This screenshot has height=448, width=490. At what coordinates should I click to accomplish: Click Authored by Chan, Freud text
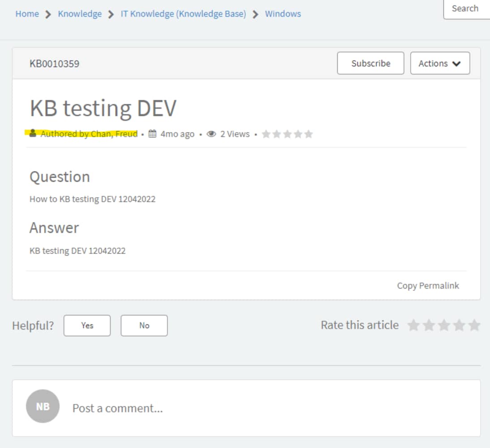click(89, 134)
